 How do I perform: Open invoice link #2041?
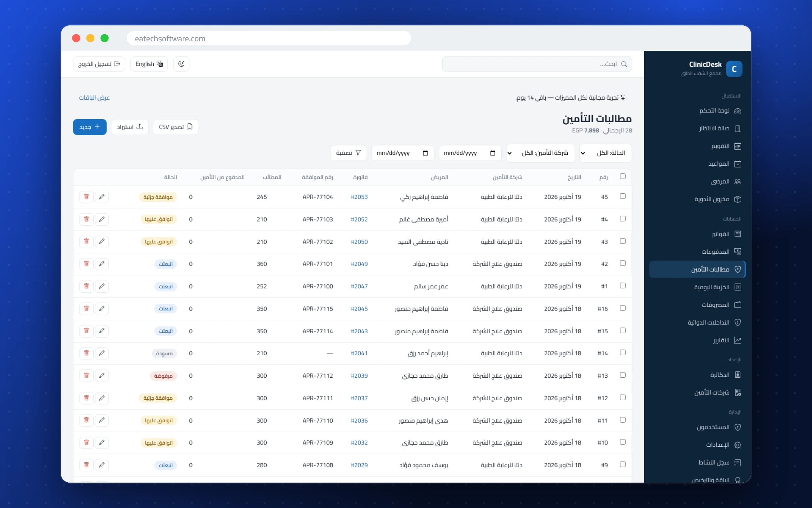point(359,354)
